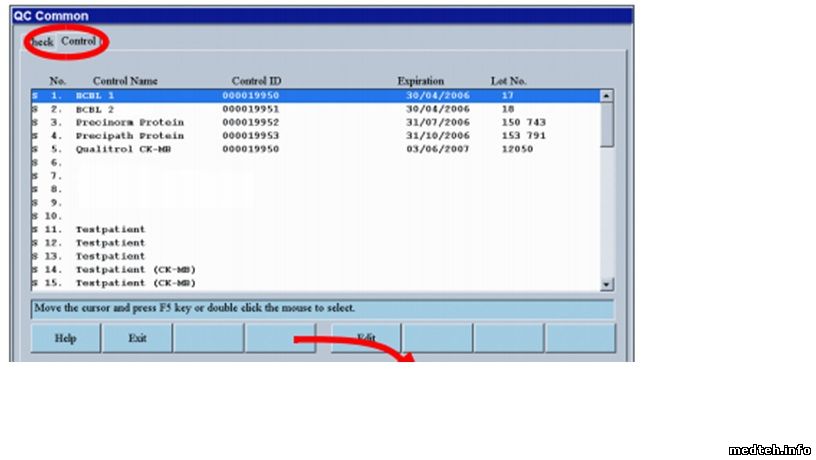Click the Expiration column header
This screenshot has width=816, height=460.
click(x=420, y=80)
